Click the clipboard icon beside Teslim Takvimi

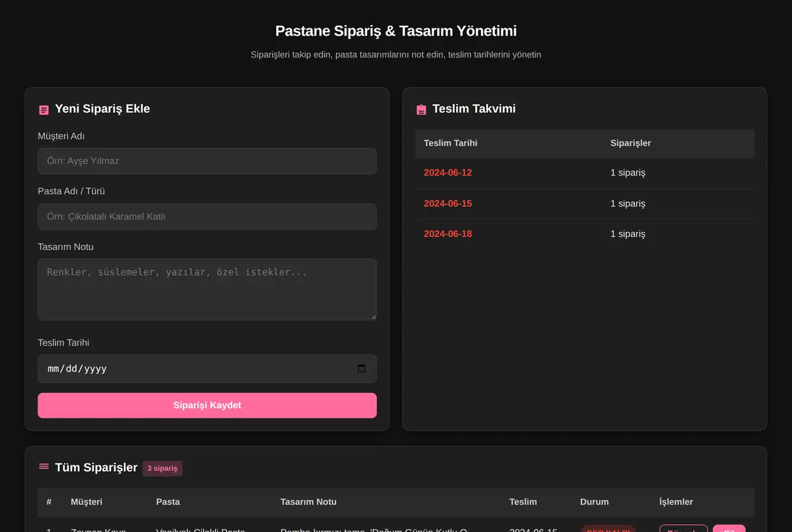pyautogui.click(x=421, y=110)
